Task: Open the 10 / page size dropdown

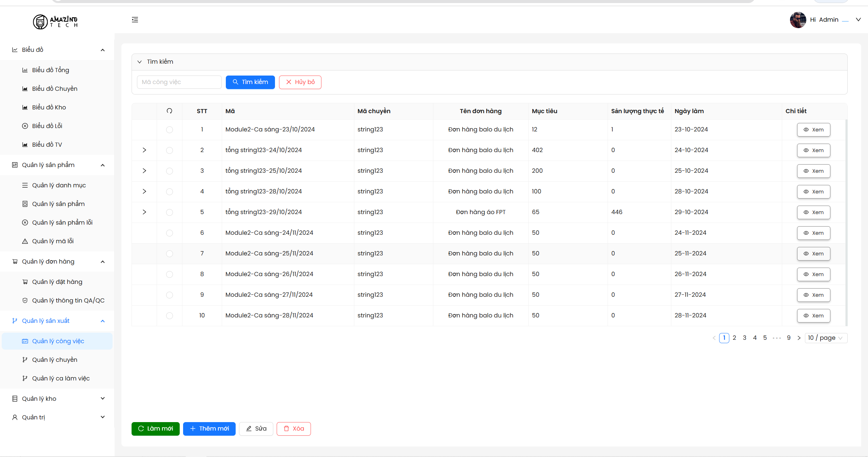Action: point(826,338)
